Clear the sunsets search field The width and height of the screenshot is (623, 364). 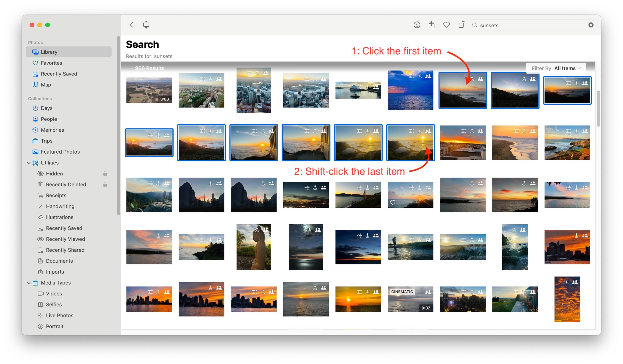(x=591, y=25)
